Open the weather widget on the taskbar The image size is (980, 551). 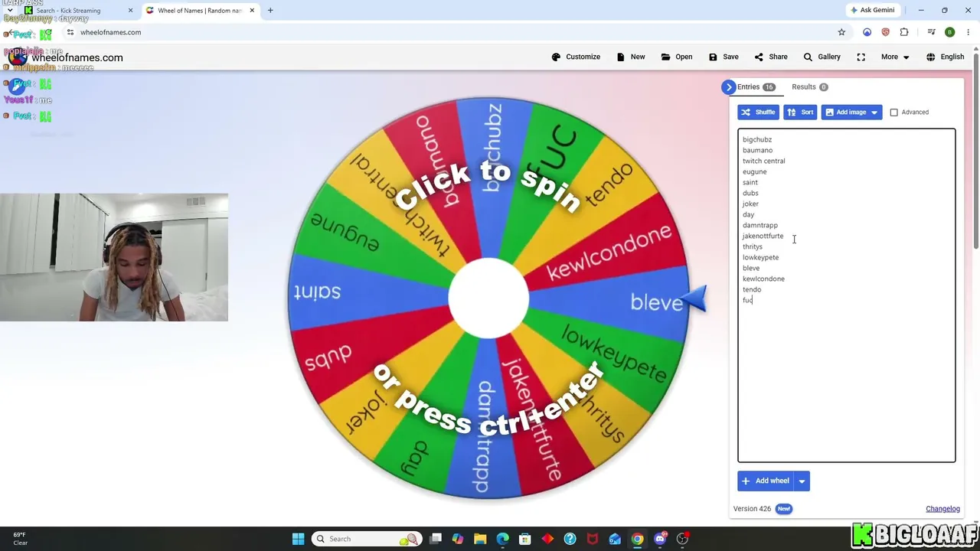[x=20, y=539]
